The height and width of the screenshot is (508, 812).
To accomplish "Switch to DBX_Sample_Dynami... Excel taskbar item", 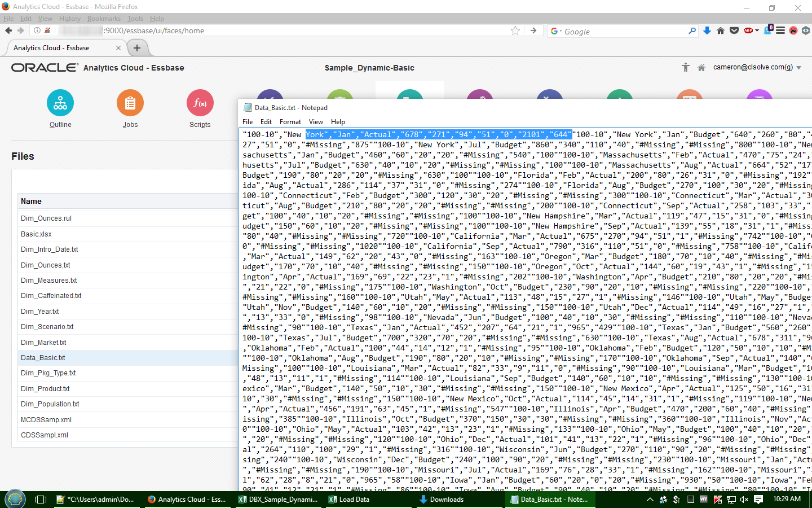I will [x=277, y=500].
